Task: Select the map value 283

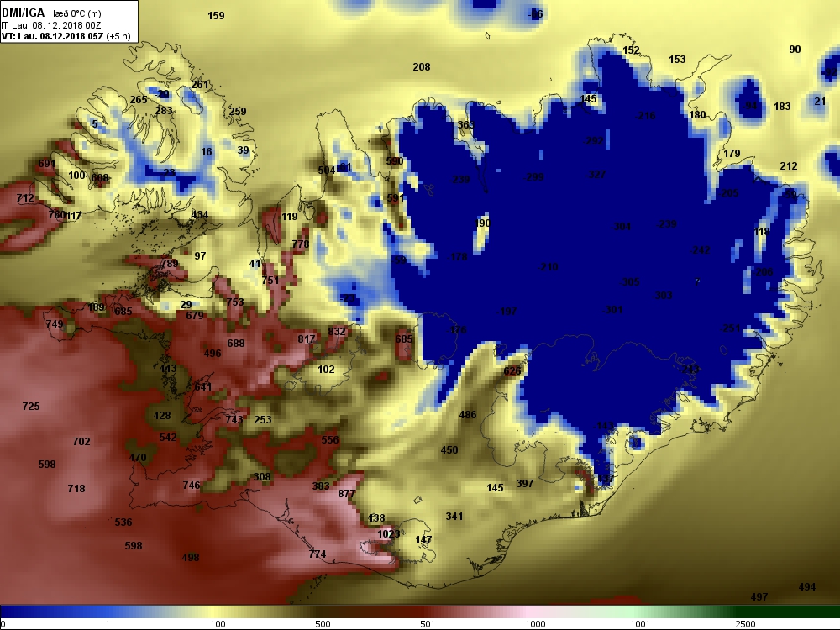Action: (x=164, y=110)
